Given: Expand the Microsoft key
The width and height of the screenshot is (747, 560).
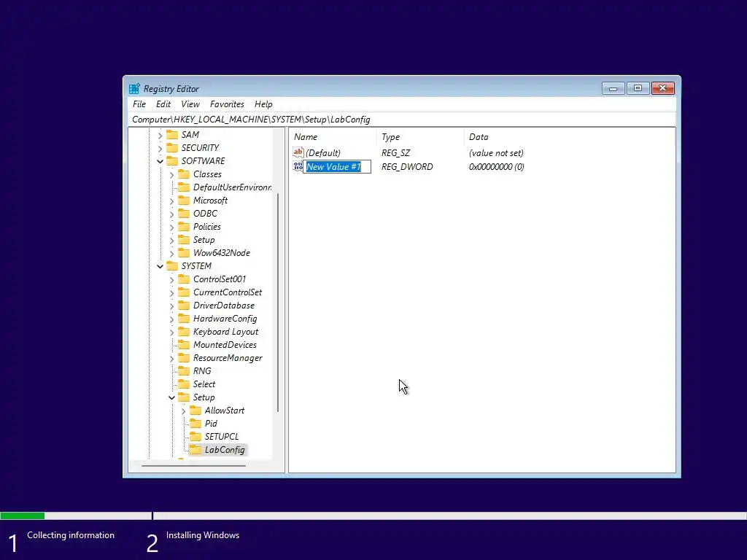Looking at the screenshot, I should pyautogui.click(x=171, y=201).
